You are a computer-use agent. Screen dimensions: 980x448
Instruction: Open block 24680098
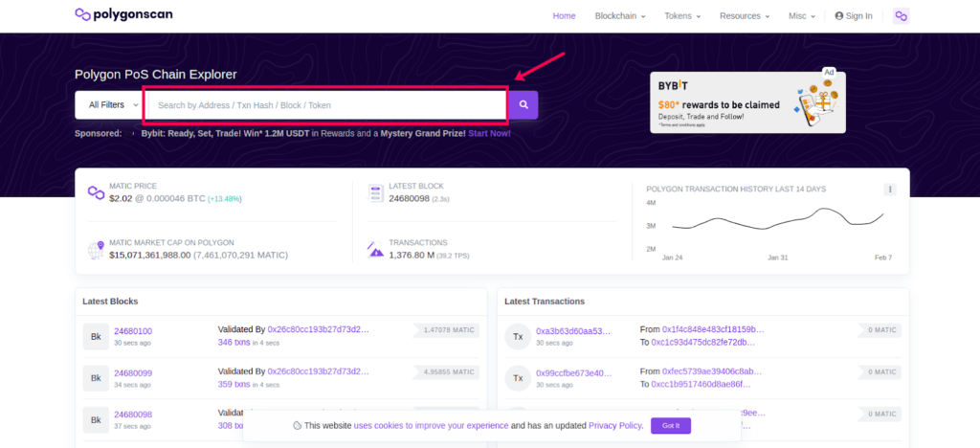[132, 414]
